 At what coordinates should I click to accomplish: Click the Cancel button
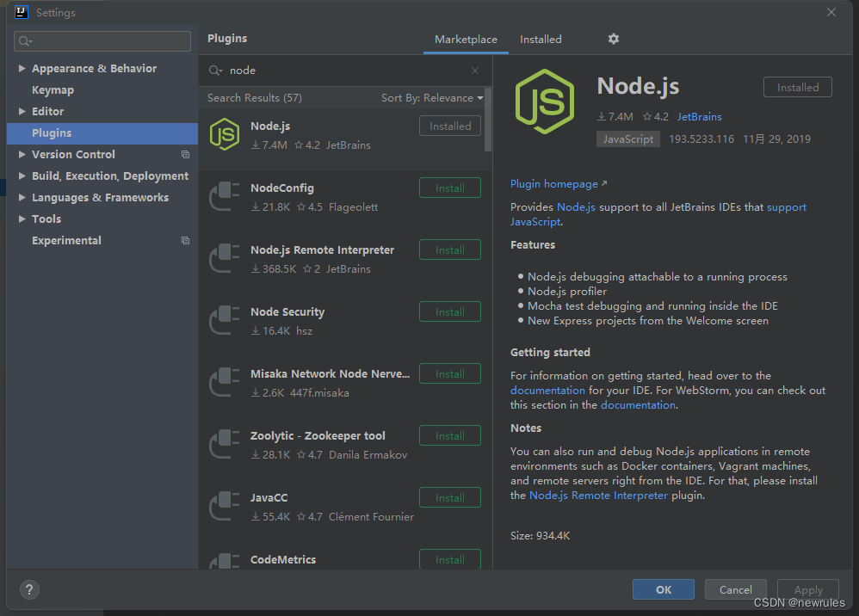click(735, 589)
